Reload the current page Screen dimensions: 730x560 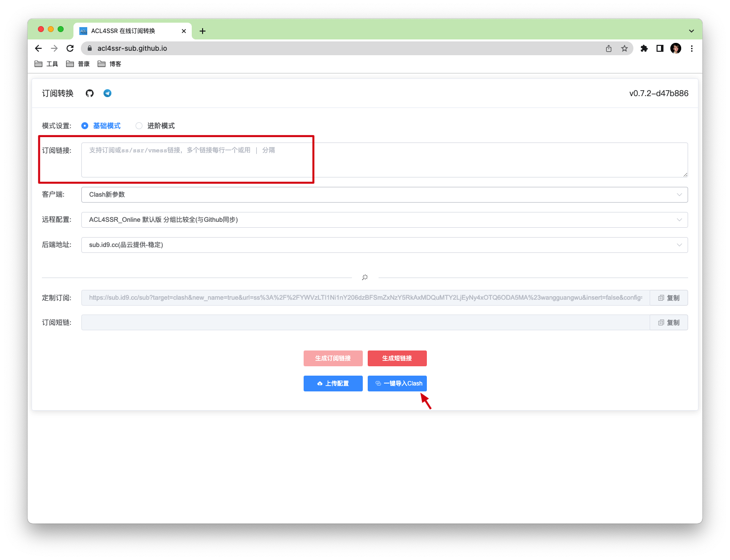point(70,48)
